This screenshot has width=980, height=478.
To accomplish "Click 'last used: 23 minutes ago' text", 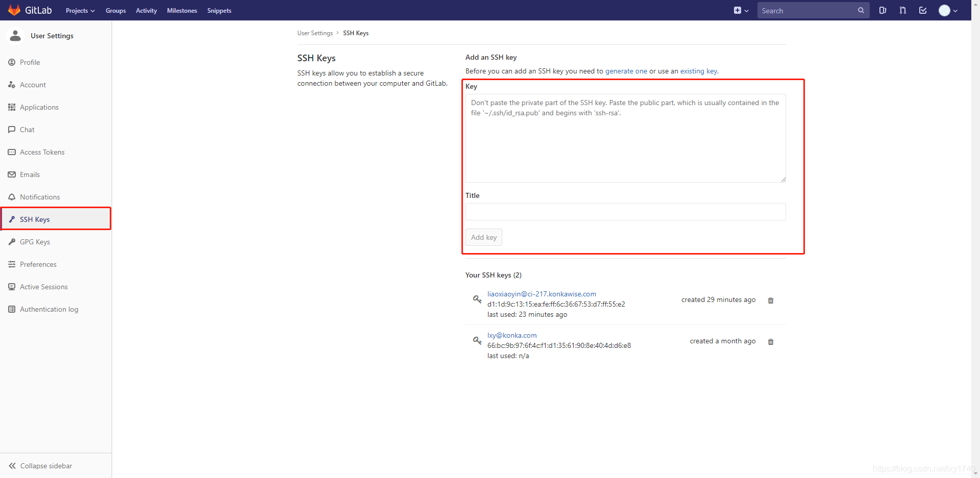I will pos(527,314).
